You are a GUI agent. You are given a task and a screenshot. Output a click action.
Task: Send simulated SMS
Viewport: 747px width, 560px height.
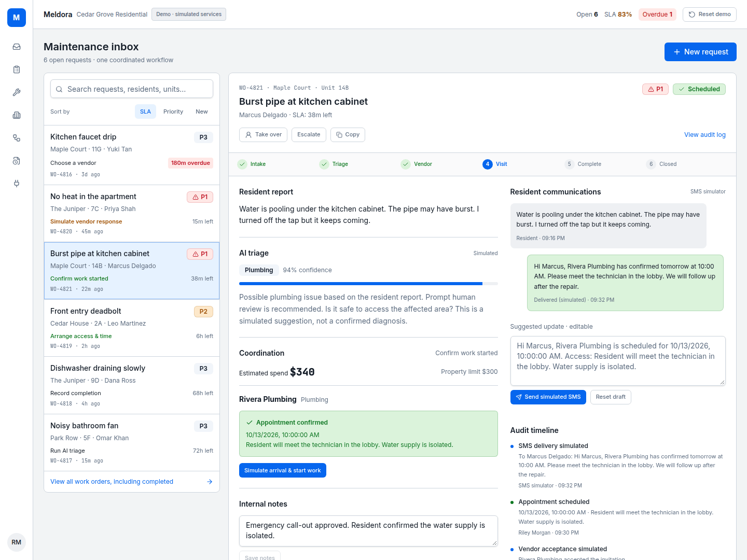548,397
